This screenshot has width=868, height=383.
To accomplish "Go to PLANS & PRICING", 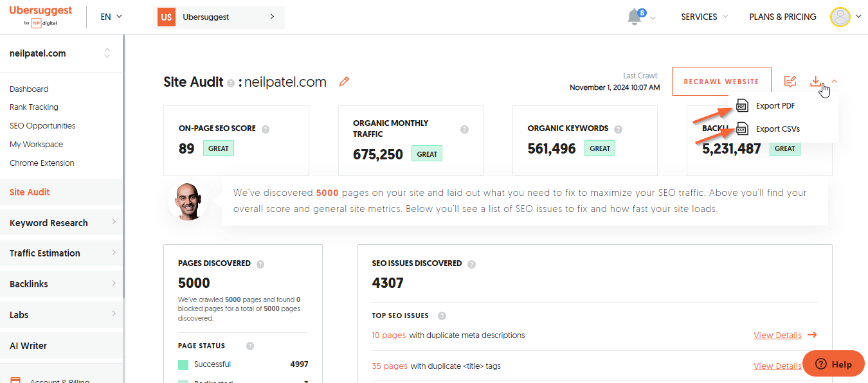I will (782, 17).
